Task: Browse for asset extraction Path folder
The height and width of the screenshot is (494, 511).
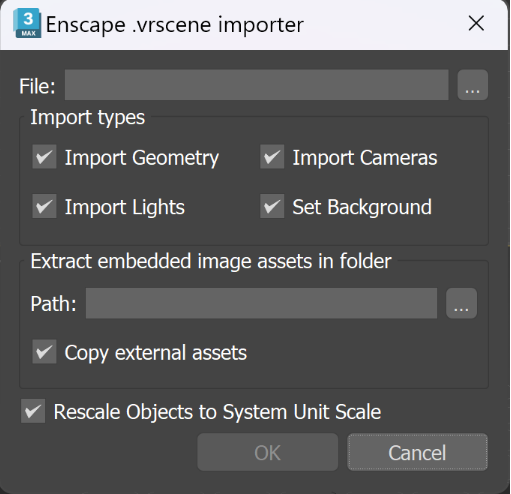Action: [461, 303]
